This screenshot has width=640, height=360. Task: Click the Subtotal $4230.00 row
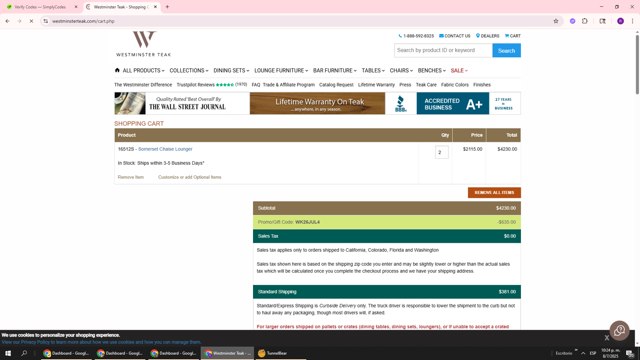[387, 208]
